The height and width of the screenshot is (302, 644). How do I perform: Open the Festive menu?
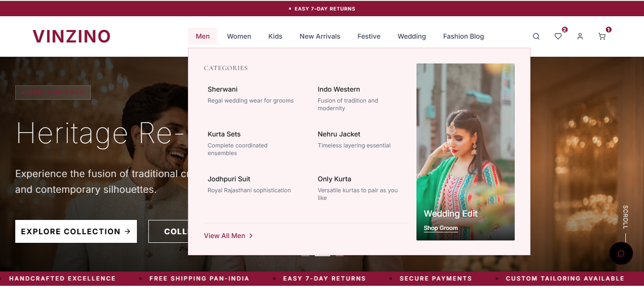pos(369,36)
